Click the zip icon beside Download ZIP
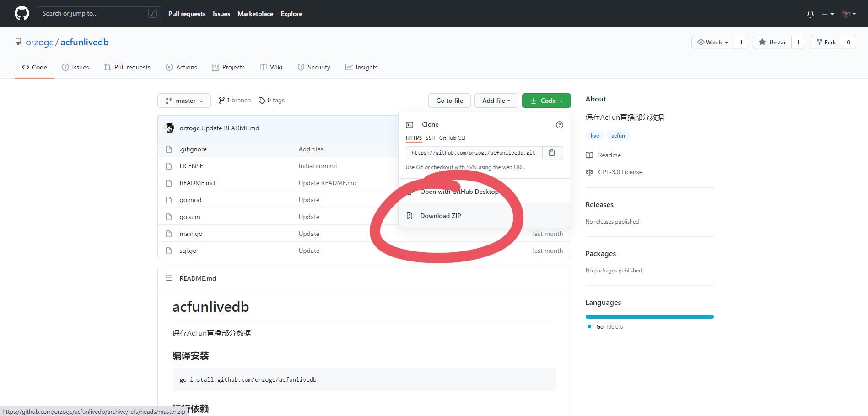The height and width of the screenshot is (416, 868). [x=410, y=216]
